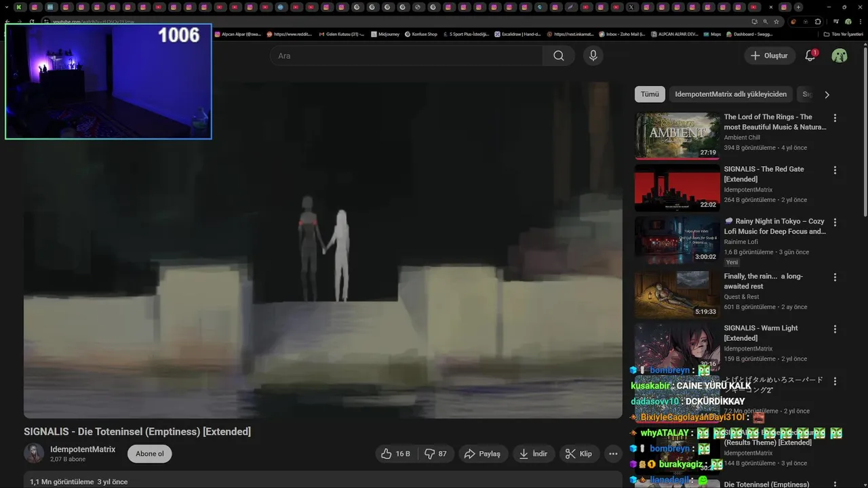Open the Lord of The Rings Ambient thumbnail
Screen dimensions: 868x488
point(677,136)
